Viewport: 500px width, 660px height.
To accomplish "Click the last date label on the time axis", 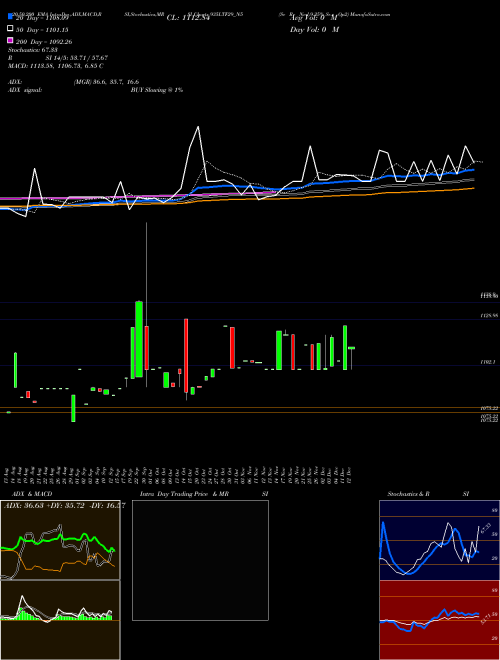I will pyautogui.click(x=349, y=474).
